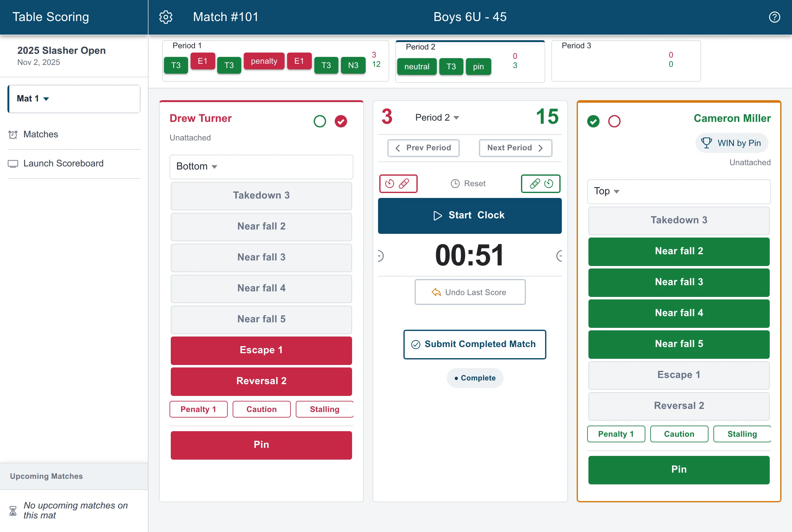Expand the Period 2 selector dropdown

point(437,118)
